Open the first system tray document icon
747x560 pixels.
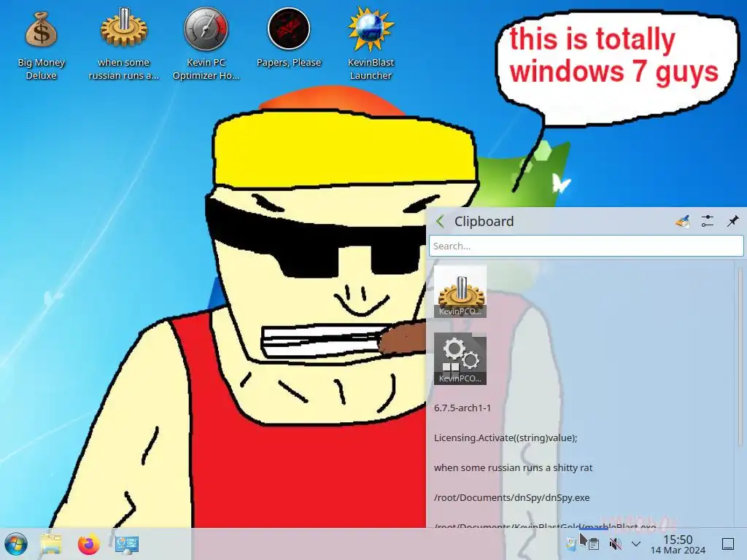coord(570,544)
